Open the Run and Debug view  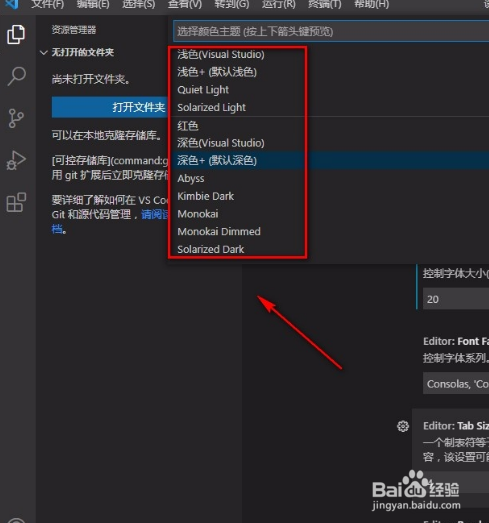(x=16, y=160)
